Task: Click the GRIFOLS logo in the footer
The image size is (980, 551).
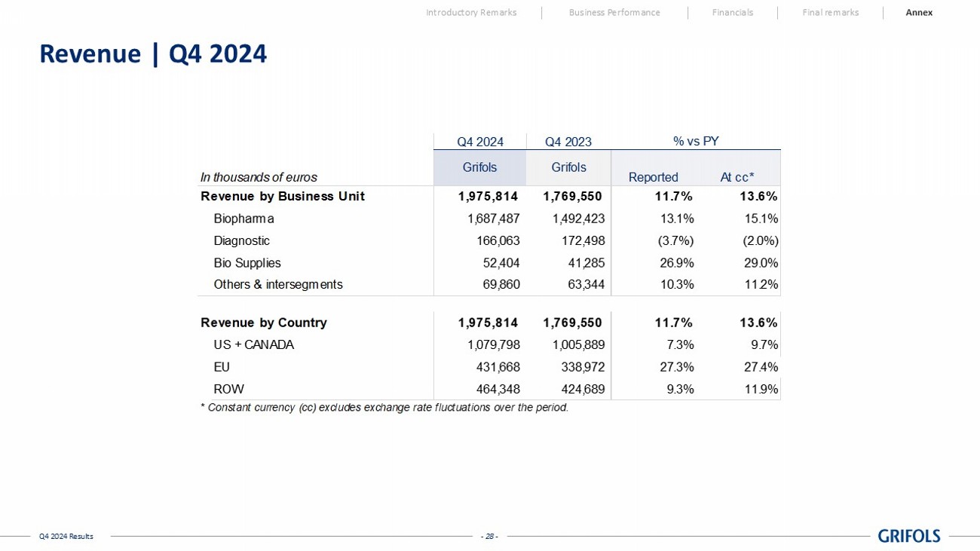Action: click(x=908, y=536)
